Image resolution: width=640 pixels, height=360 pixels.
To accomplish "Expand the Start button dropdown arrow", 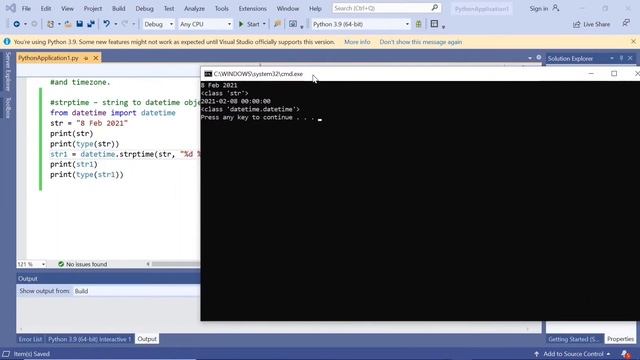I will (264, 24).
